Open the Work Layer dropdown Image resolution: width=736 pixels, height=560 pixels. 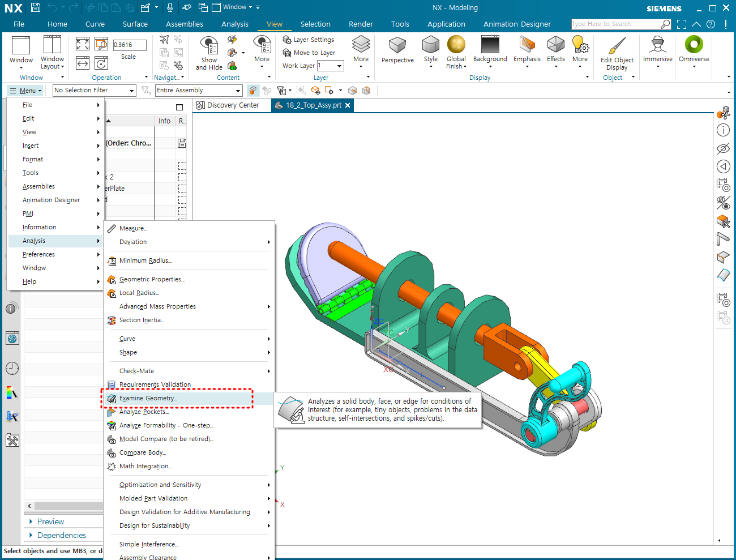(331, 66)
